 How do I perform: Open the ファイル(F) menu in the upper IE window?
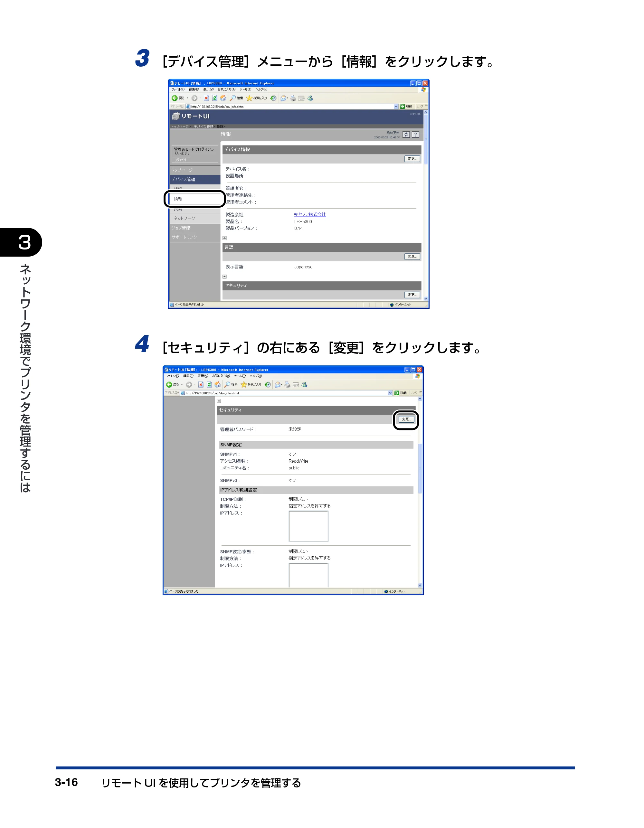click(178, 89)
